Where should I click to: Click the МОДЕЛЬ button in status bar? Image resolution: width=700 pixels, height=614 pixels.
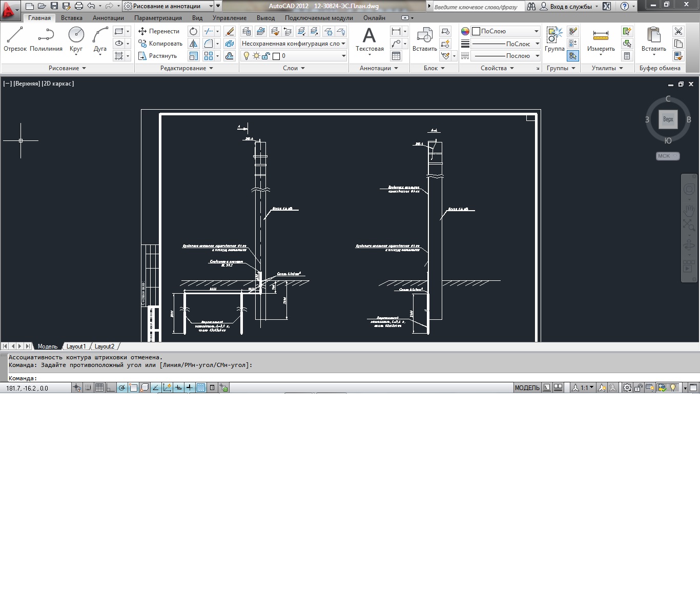527,388
